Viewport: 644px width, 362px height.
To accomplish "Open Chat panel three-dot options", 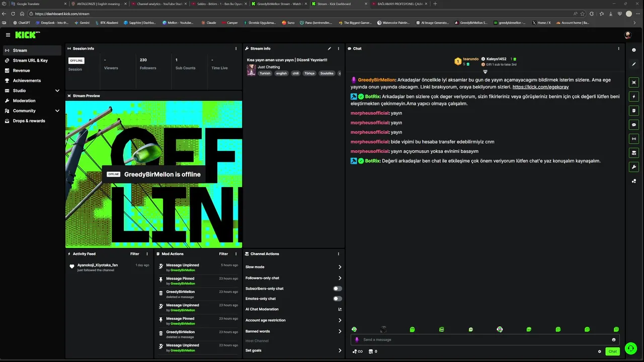I will coord(618,49).
